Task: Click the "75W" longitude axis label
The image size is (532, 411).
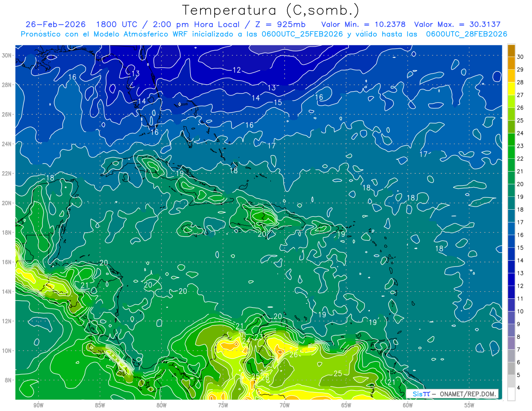Action: pos(223,406)
